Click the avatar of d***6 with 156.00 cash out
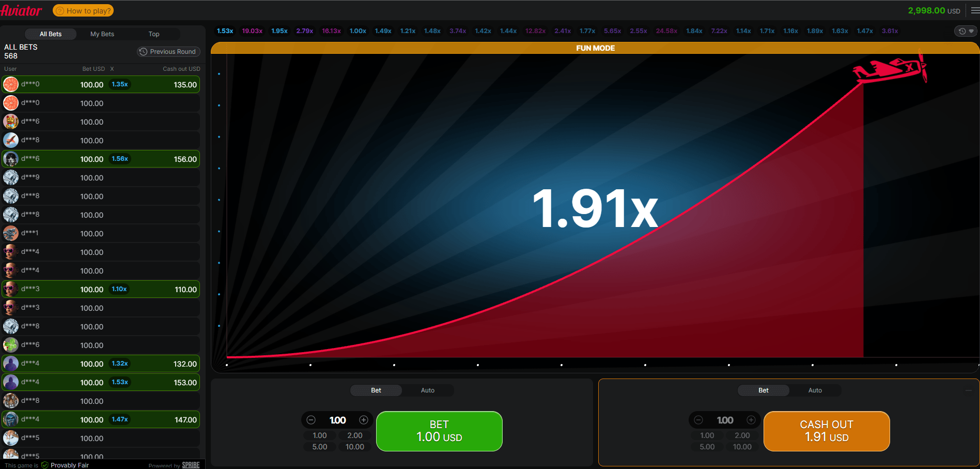Image resolution: width=980 pixels, height=469 pixels. click(x=11, y=159)
